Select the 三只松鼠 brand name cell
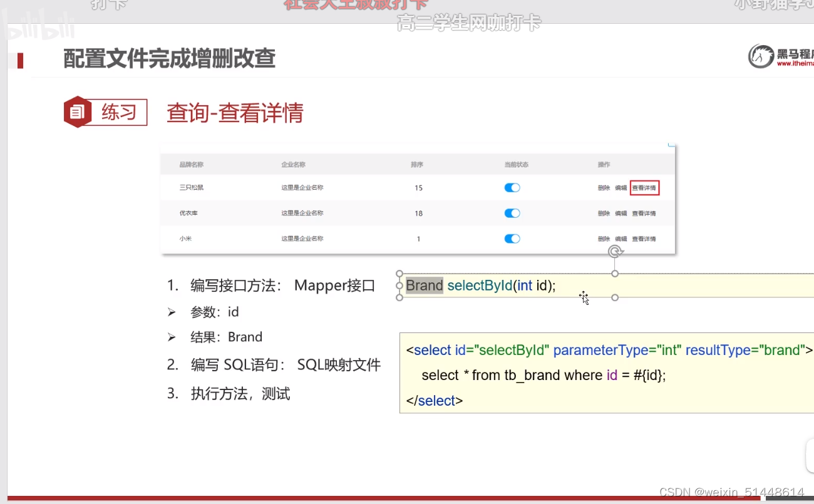Image resolution: width=814 pixels, height=504 pixels. pyautogui.click(x=191, y=188)
